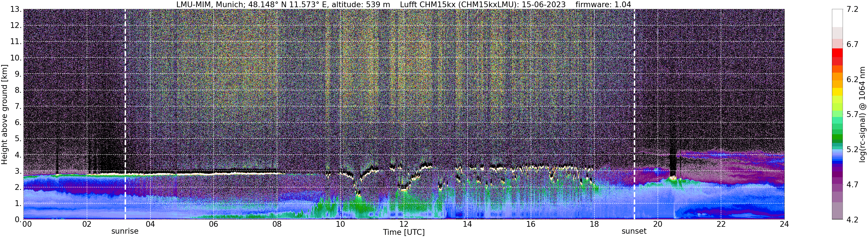Click the colorbar tick value 4.2
The image size is (868, 238).
pos(852,220)
